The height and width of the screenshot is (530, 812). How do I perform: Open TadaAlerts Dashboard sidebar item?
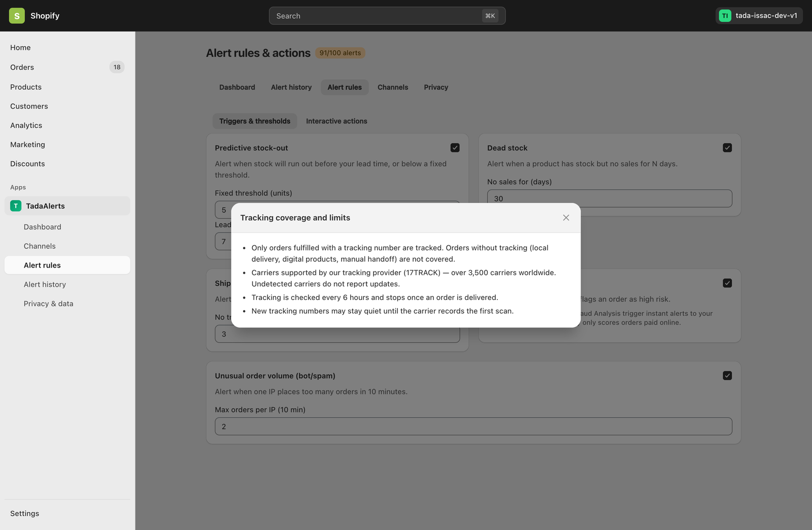tap(67, 227)
